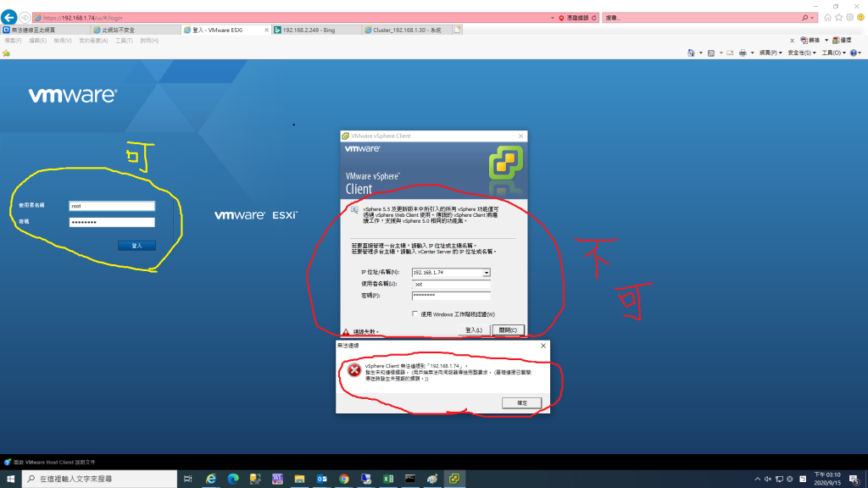Click the browser Back arrow button

[8, 17]
